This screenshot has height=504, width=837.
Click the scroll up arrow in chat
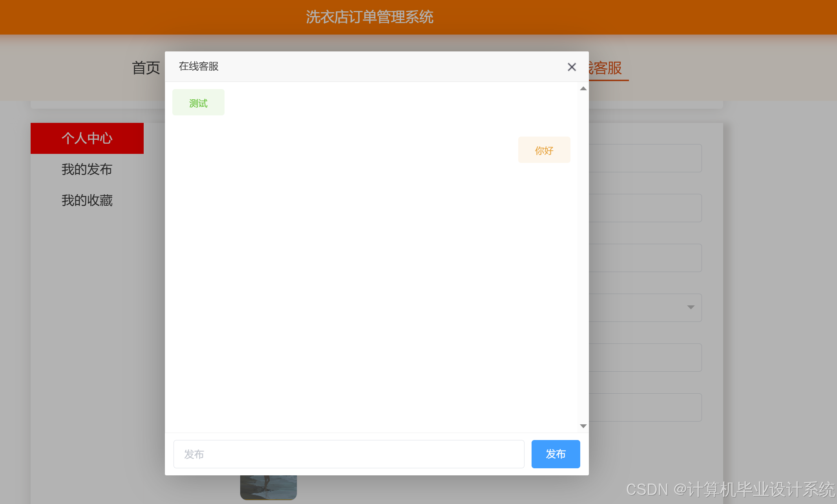pyautogui.click(x=583, y=89)
